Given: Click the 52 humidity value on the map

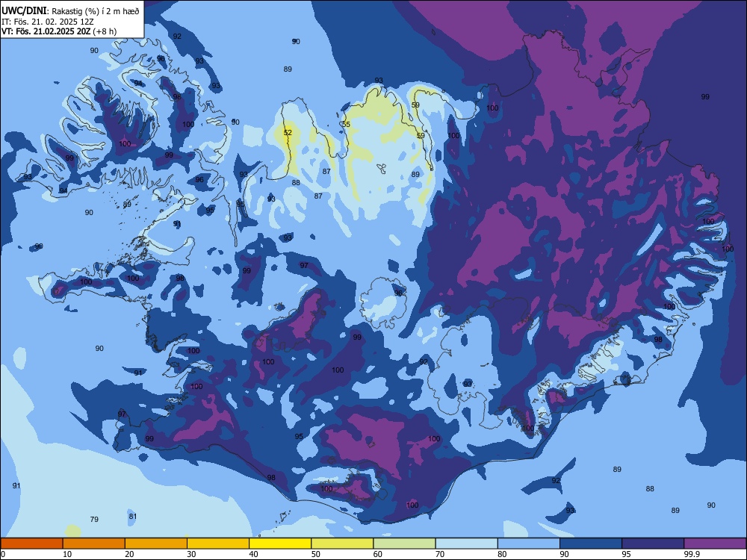Looking at the screenshot, I should click(288, 132).
